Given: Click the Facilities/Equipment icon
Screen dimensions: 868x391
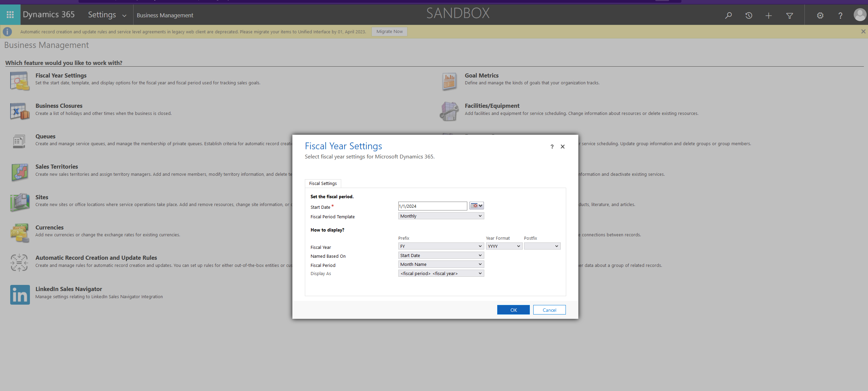Looking at the screenshot, I should 449,111.
